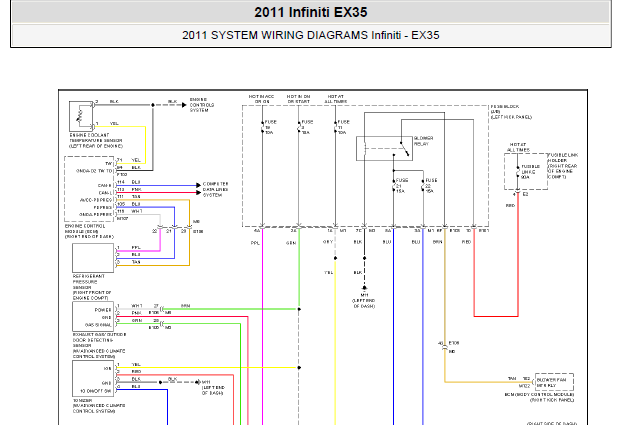Click the 'Computer Data Lines System' label
Viewport: 619px width, 425px height.
coord(215,189)
